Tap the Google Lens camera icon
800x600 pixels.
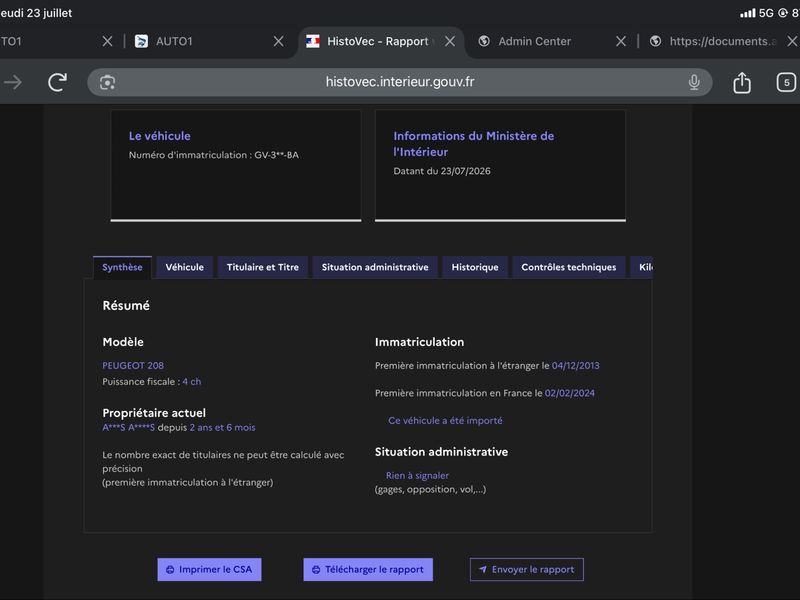point(107,82)
